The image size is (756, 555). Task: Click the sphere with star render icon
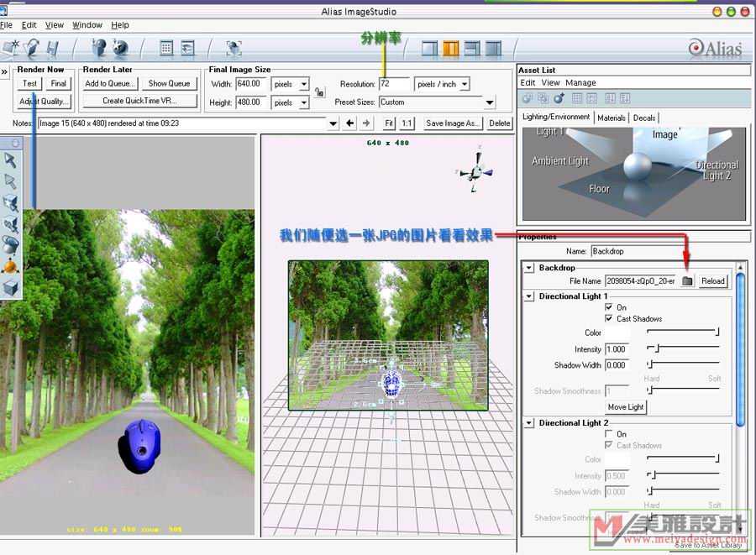[120, 48]
